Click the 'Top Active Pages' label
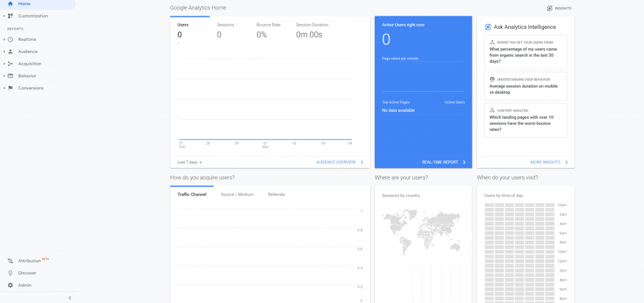This screenshot has height=303, width=644. coord(396,102)
